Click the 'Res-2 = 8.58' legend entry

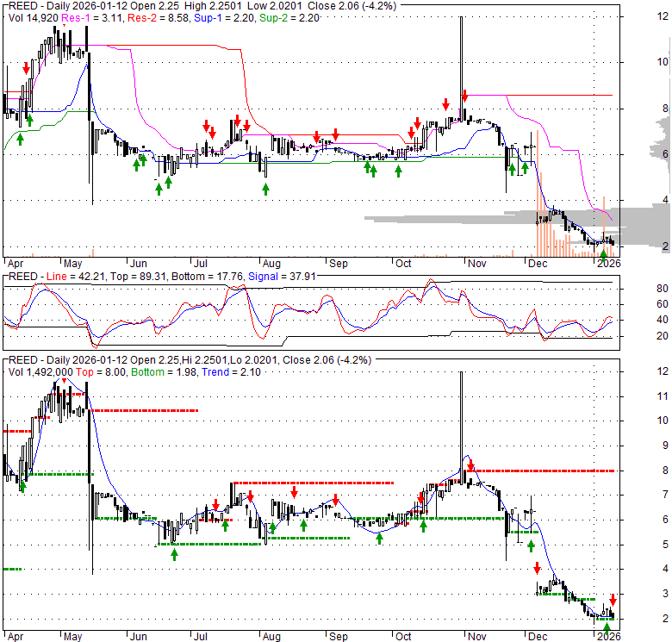[159, 17]
